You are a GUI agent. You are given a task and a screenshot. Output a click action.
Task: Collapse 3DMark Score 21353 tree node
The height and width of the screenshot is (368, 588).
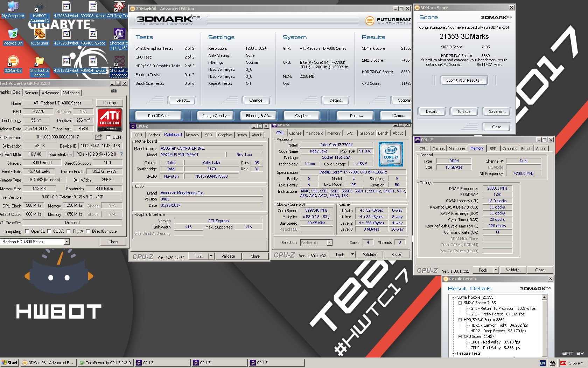454,297
